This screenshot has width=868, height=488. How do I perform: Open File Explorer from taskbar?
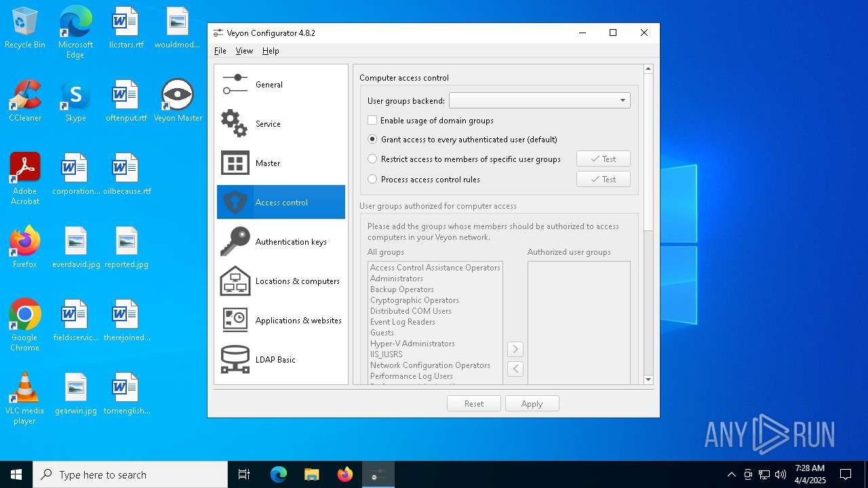[x=311, y=474]
